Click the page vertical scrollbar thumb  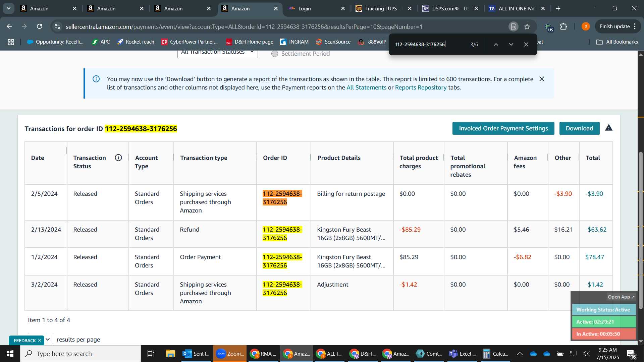point(641,230)
